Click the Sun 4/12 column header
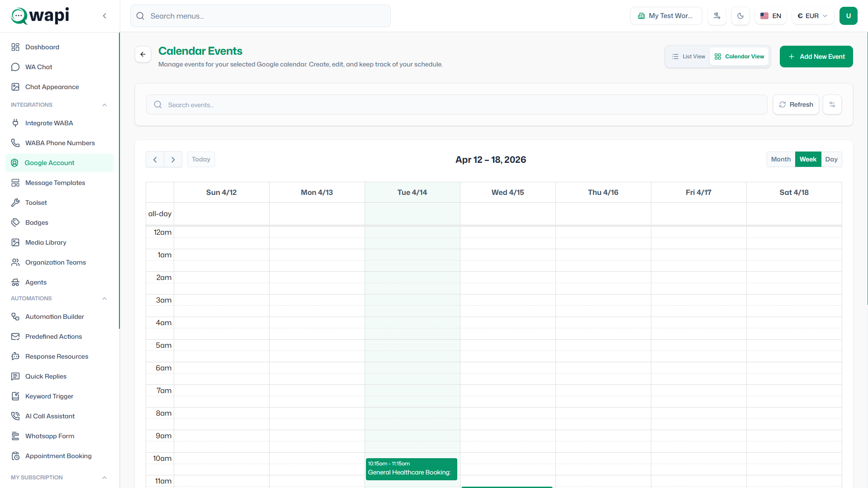This screenshot has height=488, width=868. pos(221,192)
